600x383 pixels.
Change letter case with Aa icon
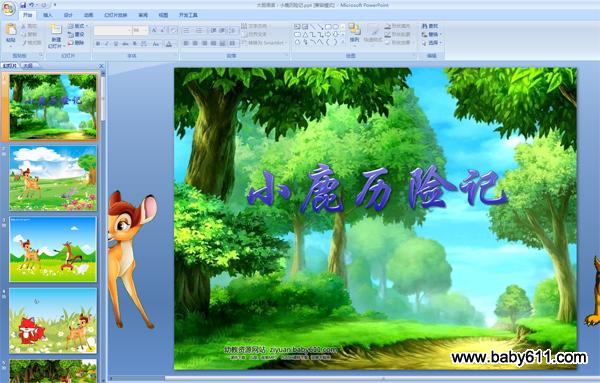point(156,44)
